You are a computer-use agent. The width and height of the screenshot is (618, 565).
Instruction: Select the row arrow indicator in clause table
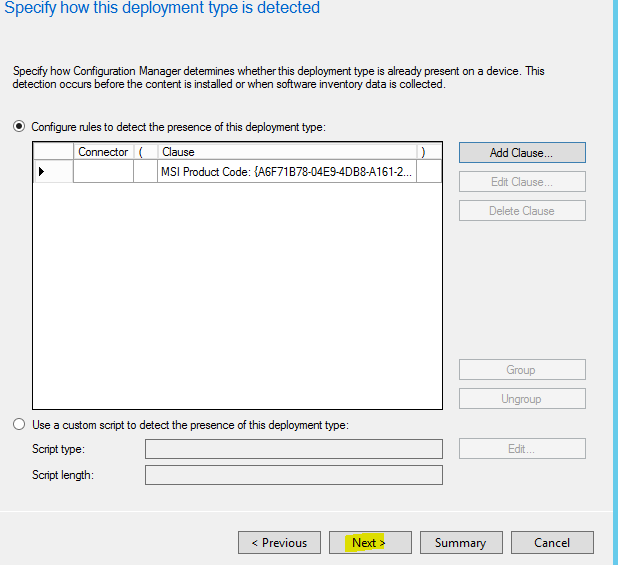[41, 172]
